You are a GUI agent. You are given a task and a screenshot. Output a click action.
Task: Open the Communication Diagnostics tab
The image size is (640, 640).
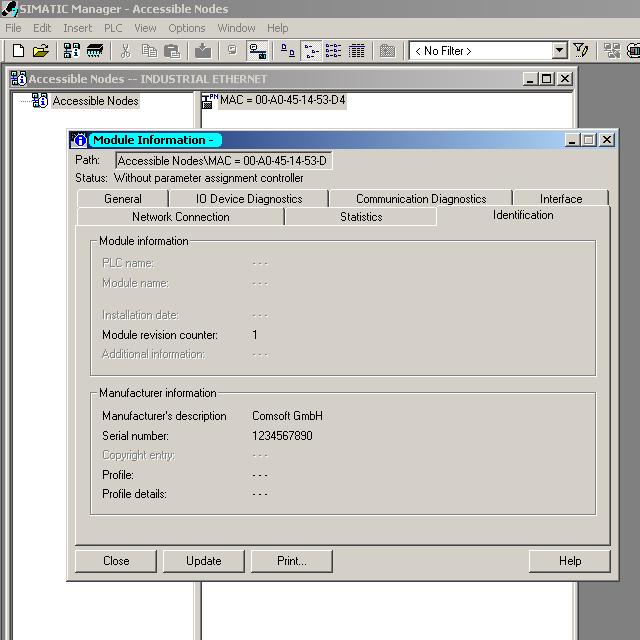tap(420, 199)
